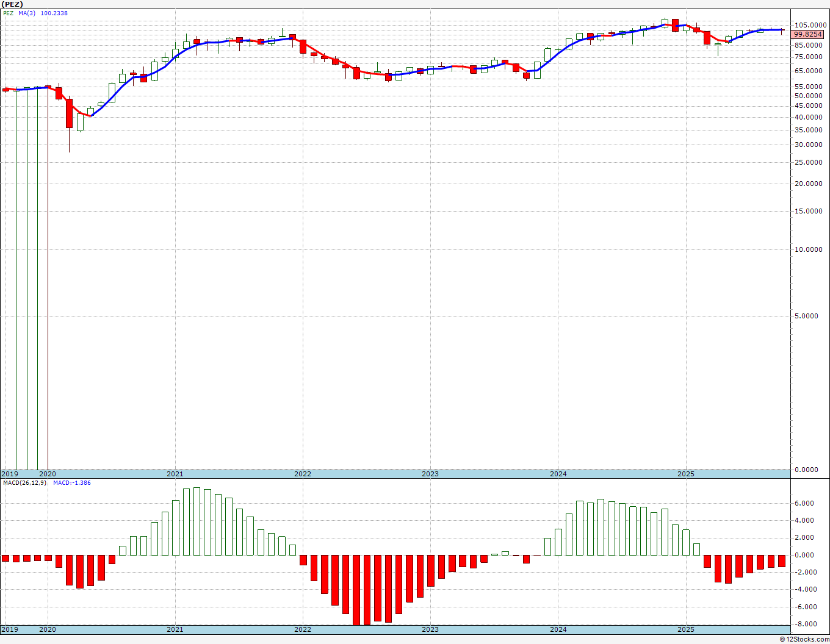Pick "2022" on the MACD panel time axis
Screen dimensions: 830x644
302,629
